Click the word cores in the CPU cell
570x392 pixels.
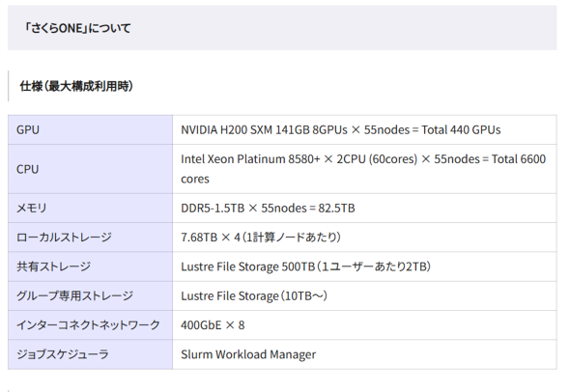pyautogui.click(x=195, y=180)
